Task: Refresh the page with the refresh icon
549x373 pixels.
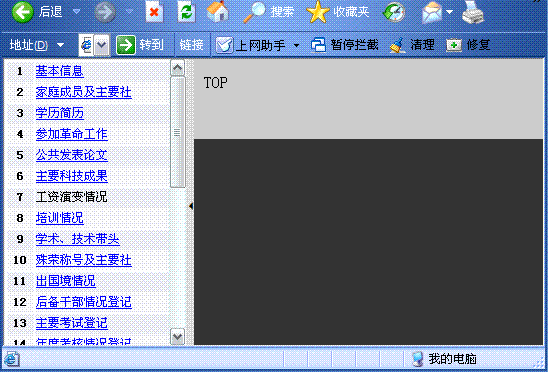Action: (186, 12)
